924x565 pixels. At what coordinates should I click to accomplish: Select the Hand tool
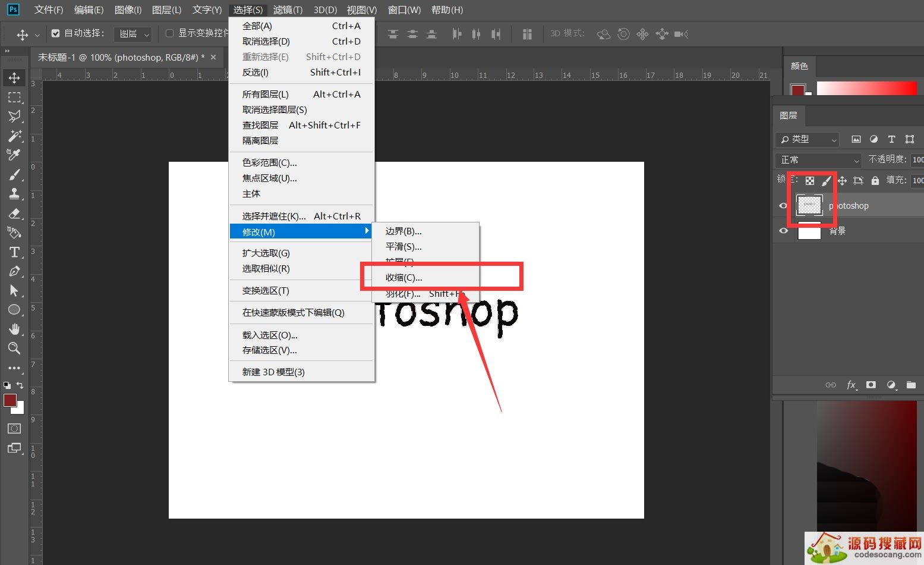tap(14, 329)
